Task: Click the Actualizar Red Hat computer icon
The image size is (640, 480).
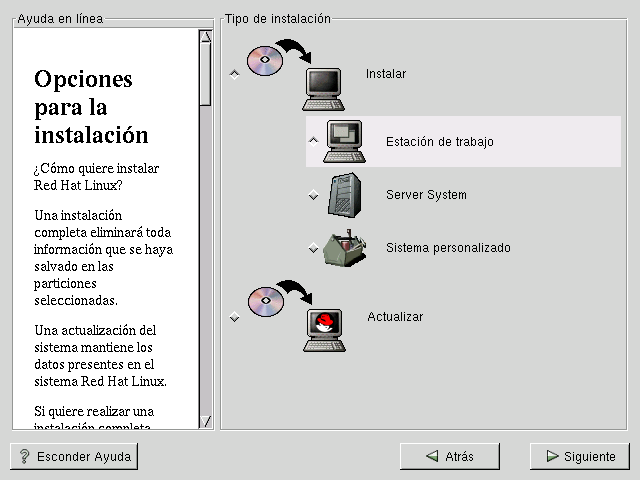Action: click(295, 318)
